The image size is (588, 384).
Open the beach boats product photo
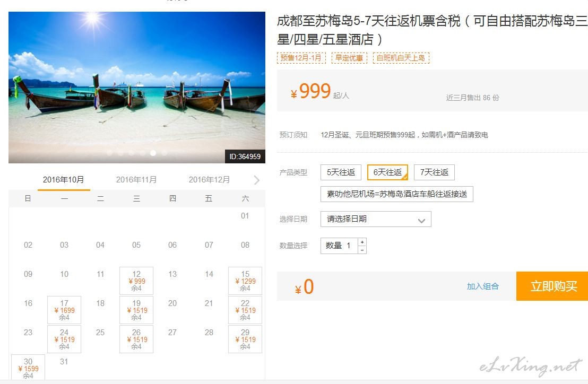137,88
